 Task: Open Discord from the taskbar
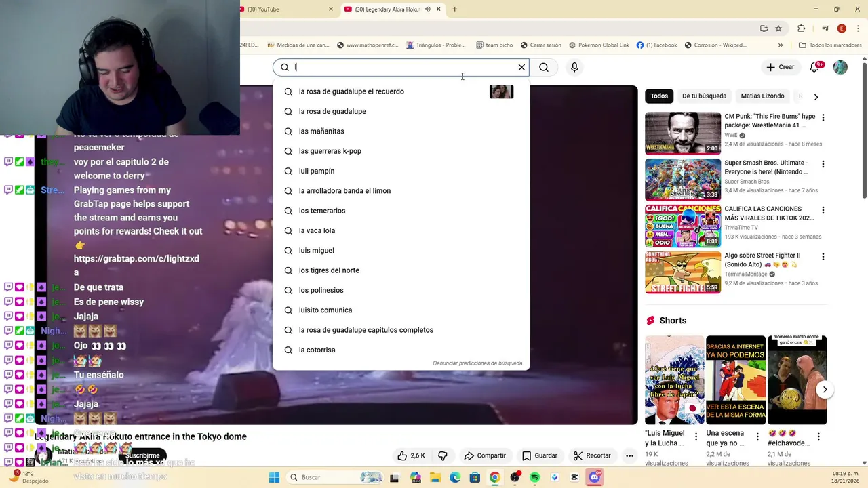click(x=595, y=477)
